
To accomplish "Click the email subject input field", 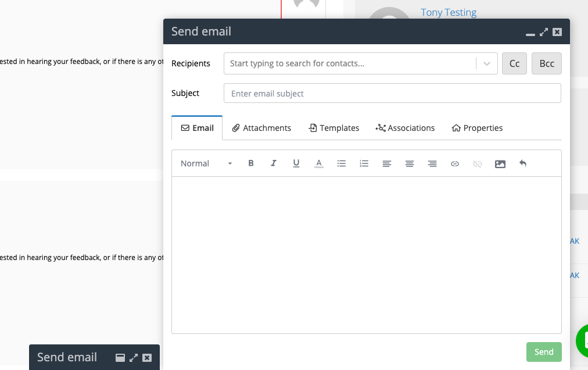I will pyautogui.click(x=392, y=93).
